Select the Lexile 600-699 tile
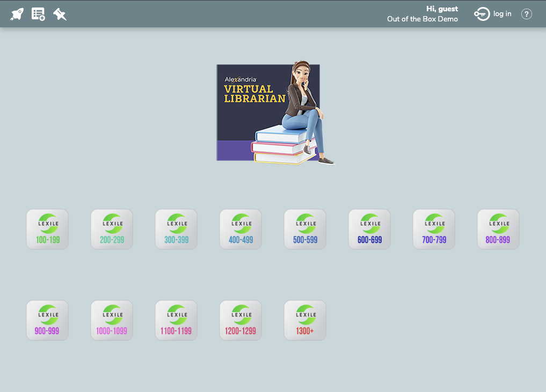Image resolution: width=546 pixels, height=392 pixels. tap(369, 229)
